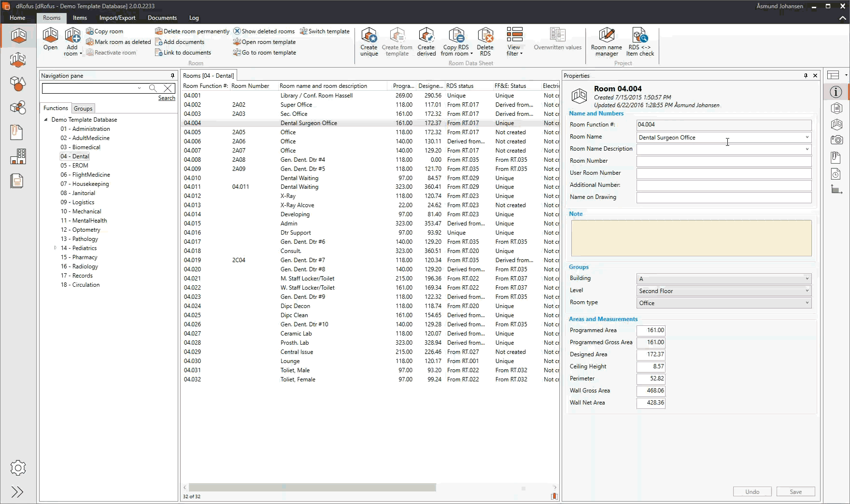Click navigation search magnifier icon
Image resolution: width=850 pixels, height=504 pixels.
click(153, 88)
